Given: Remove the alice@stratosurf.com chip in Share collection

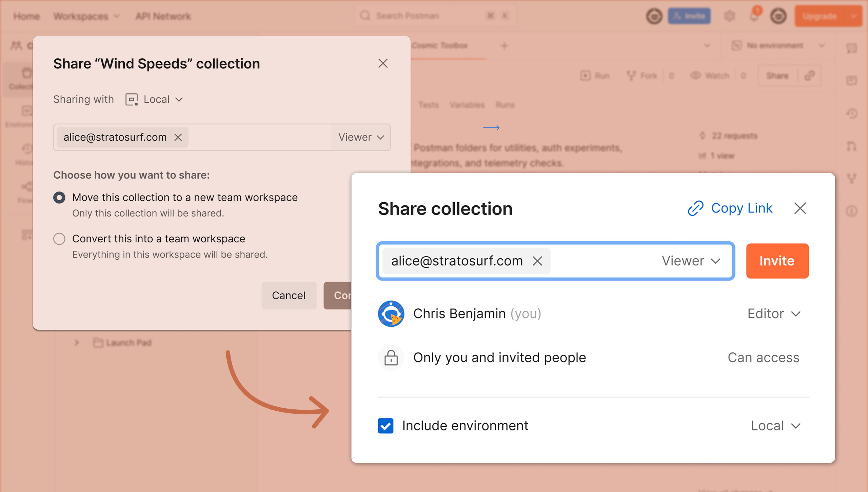Looking at the screenshot, I should (x=537, y=261).
